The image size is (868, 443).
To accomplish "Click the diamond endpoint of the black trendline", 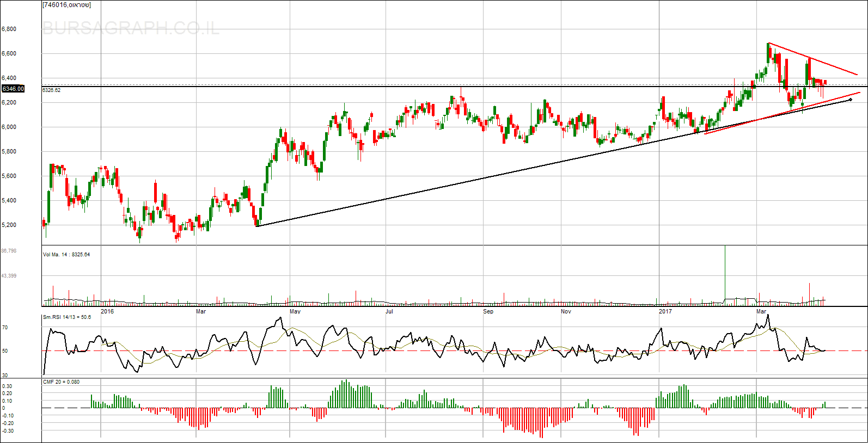I will point(851,100).
